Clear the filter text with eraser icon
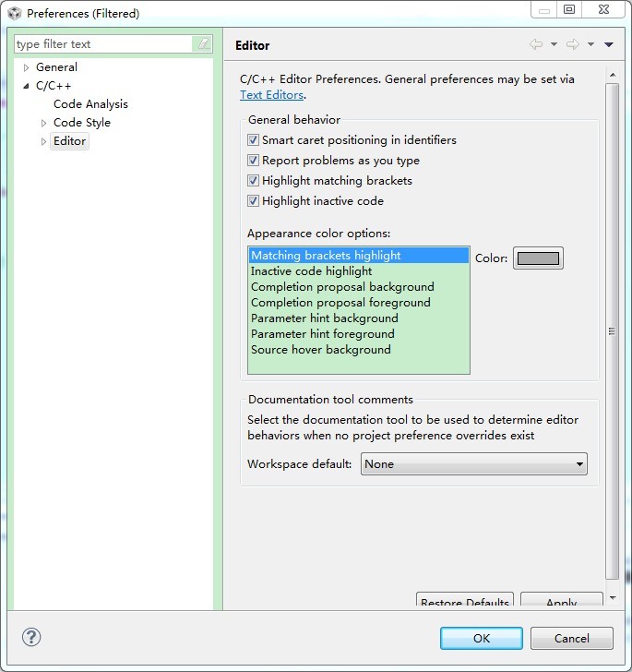 pos(203,43)
